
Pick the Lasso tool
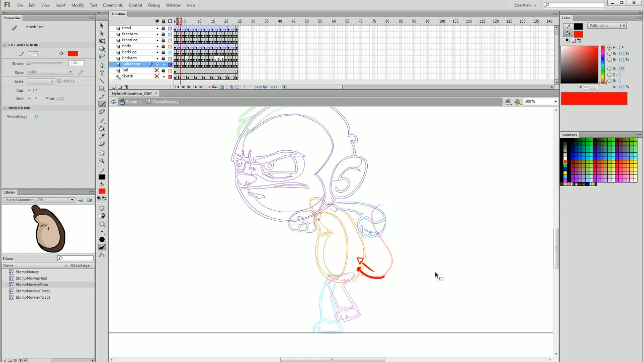(102, 56)
